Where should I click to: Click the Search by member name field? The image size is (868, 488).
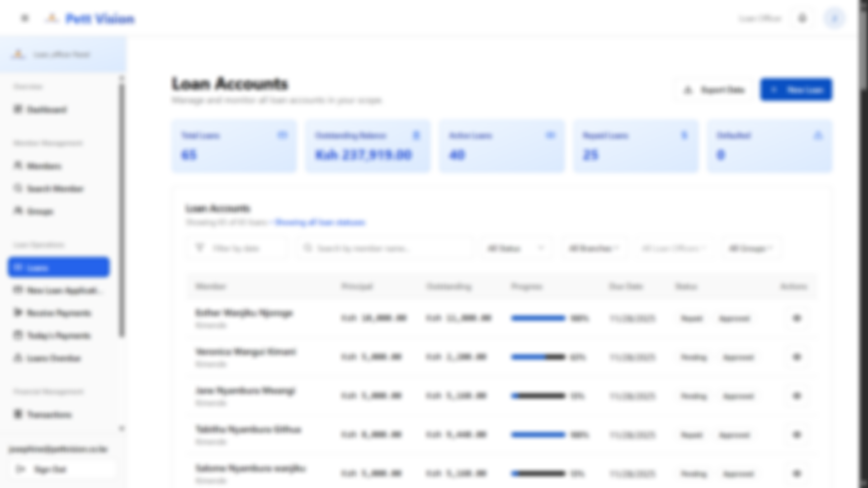tap(385, 248)
